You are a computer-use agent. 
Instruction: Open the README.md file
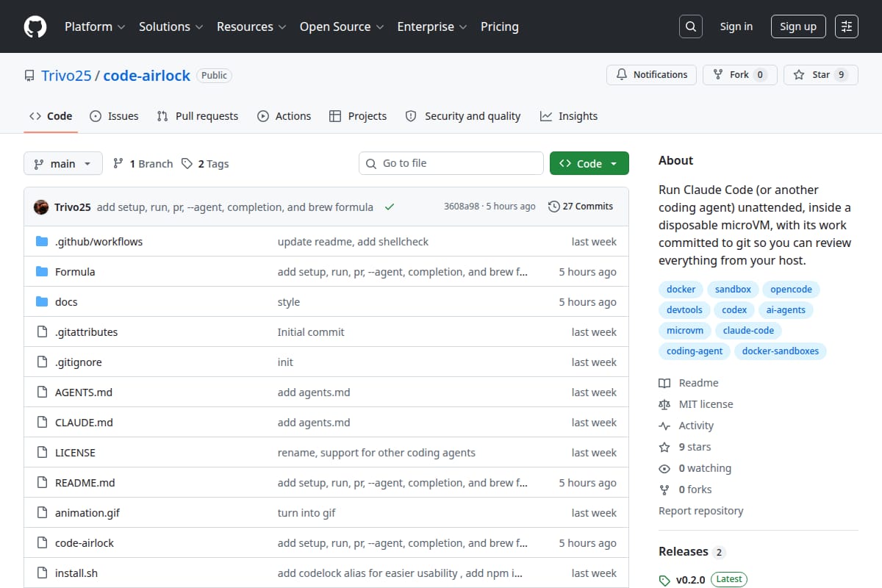(85, 483)
